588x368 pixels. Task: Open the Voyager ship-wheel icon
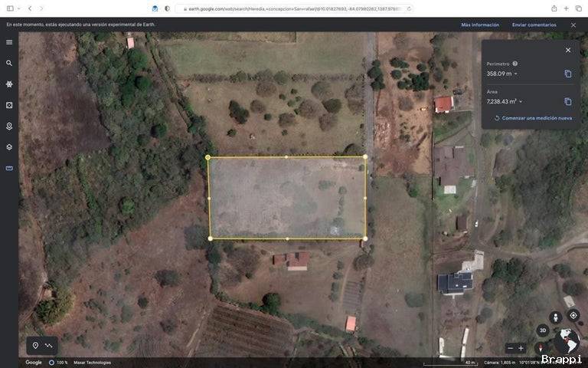[x=9, y=84]
